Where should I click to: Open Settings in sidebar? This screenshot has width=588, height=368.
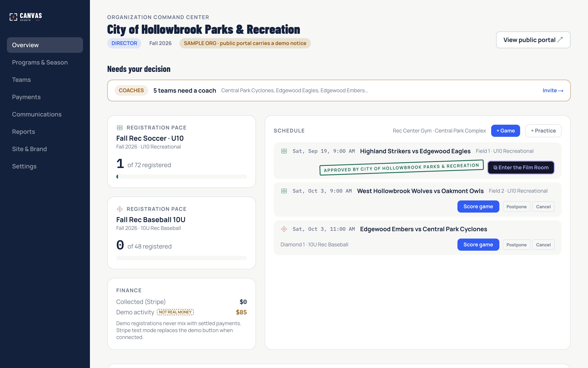pyautogui.click(x=45, y=166)
